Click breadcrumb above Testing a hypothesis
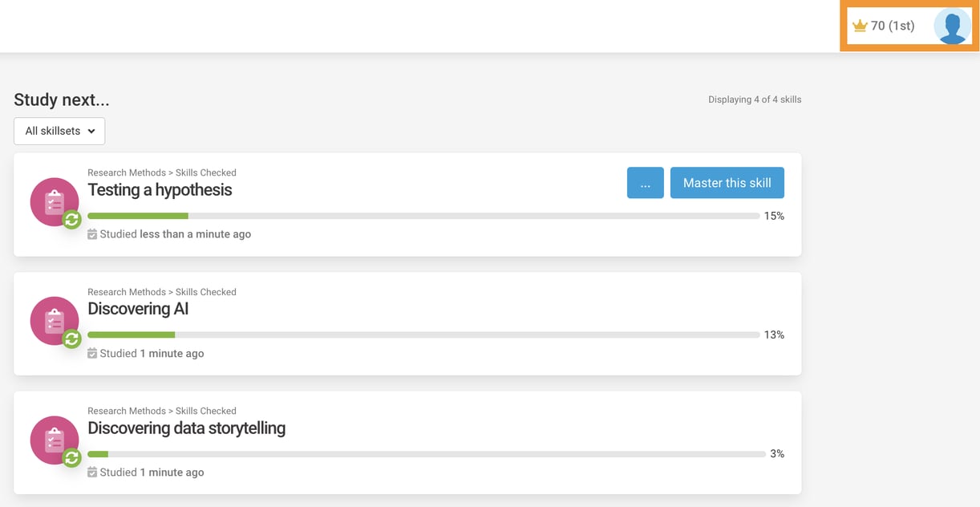980x507 pixels. point(161,172)
